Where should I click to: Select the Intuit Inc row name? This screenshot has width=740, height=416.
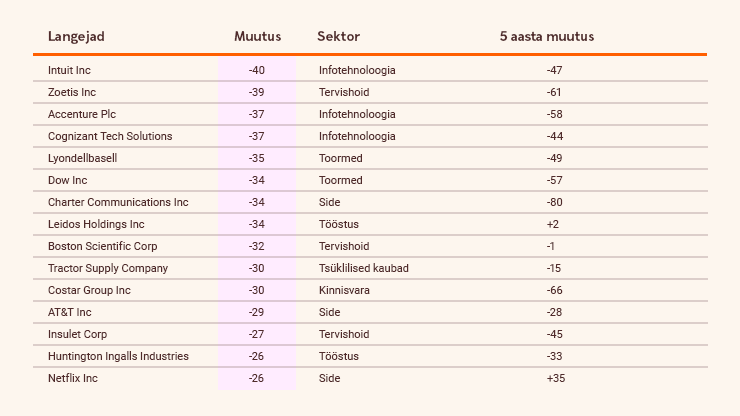pyautogui.click(x=69, y=70)
